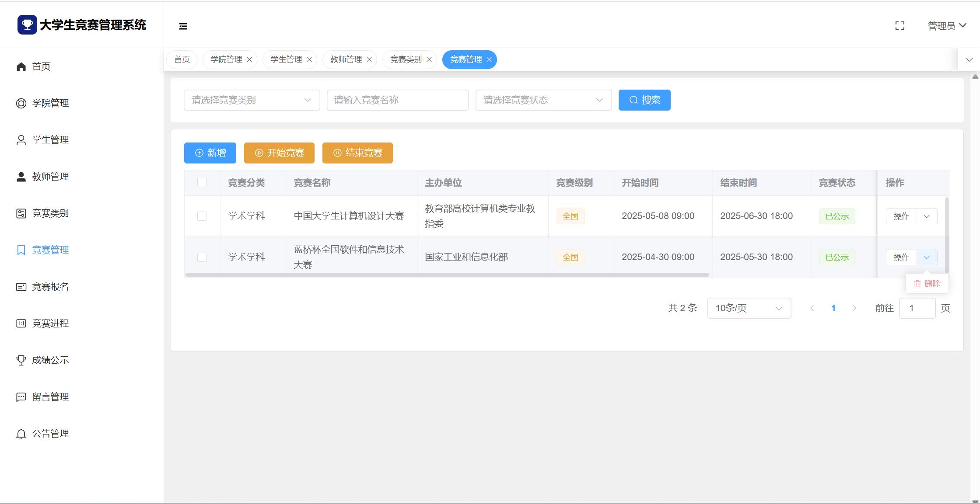Expand the 请选择竞赛类别 dropdown

(252, 100)
